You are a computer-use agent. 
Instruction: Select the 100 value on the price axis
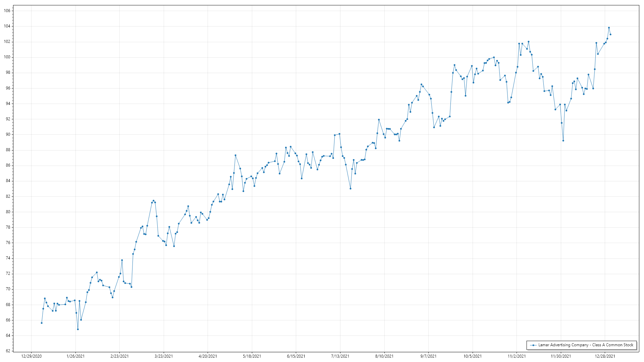(x=7, y=57)
